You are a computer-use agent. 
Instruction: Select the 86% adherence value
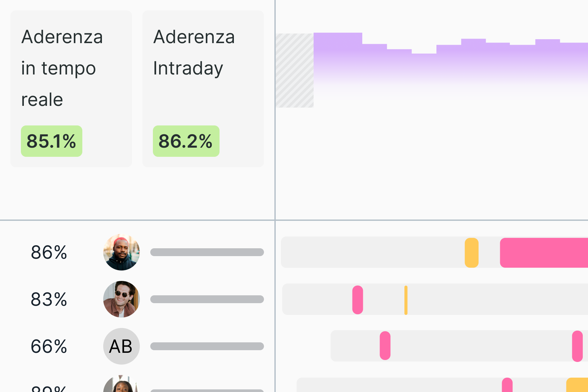point(49,253)
